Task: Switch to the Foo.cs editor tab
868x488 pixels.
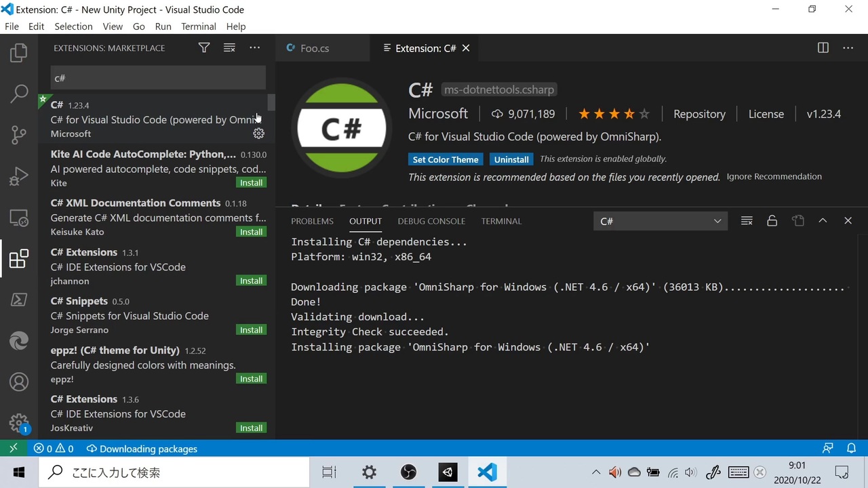Action: pos(315,48)
